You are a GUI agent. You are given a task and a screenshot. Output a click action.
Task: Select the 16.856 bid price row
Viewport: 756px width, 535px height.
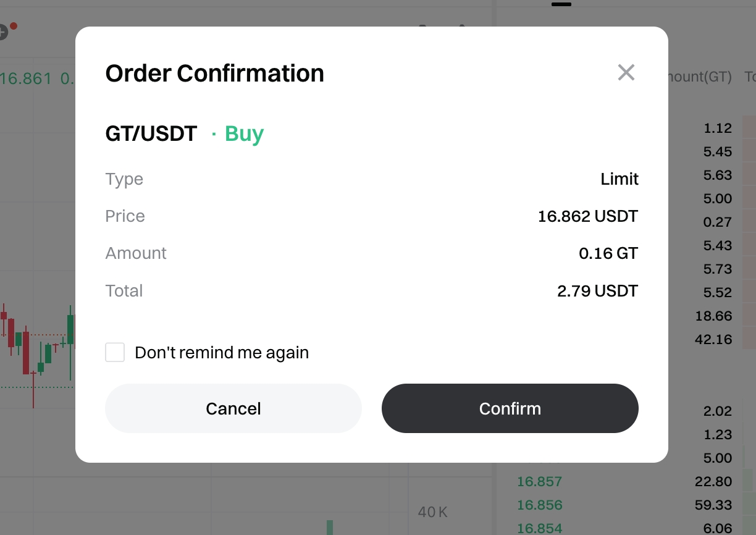(539, 505)
